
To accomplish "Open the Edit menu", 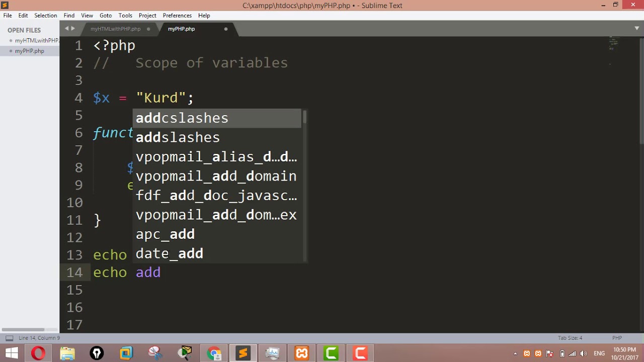I will pyautogui.click(x=23, y=16).
